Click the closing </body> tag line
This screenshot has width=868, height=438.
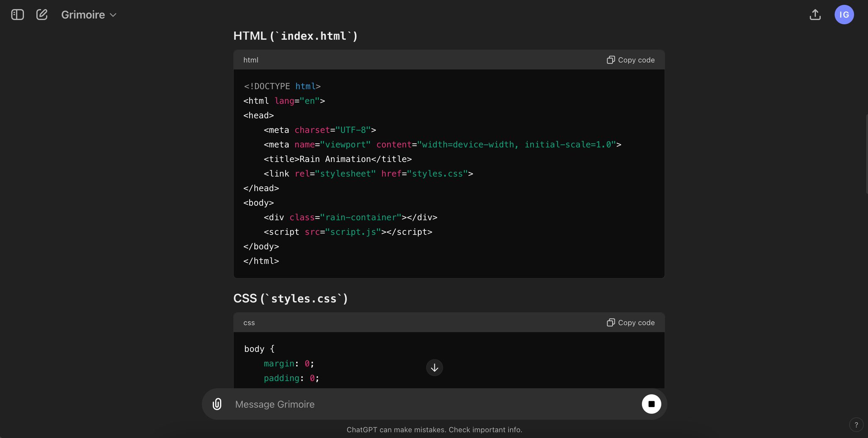[261, 247]
